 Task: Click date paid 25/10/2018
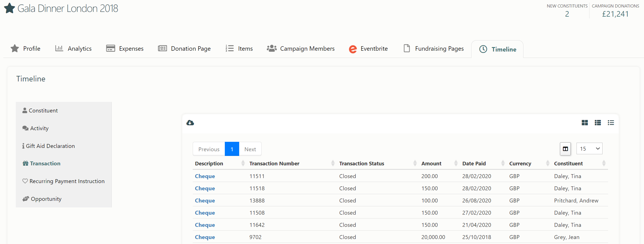pos(477,237)
